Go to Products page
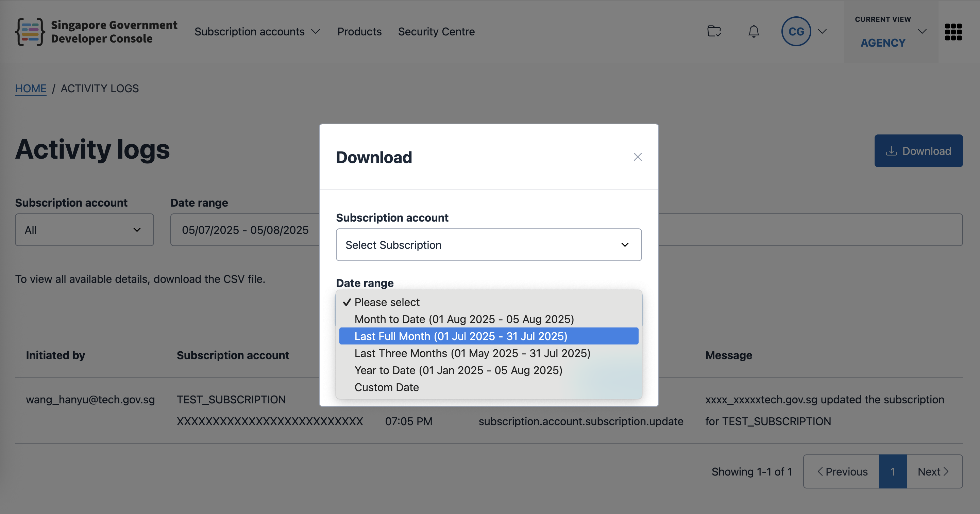Viewport: 980px width, 514px height. 359,32
